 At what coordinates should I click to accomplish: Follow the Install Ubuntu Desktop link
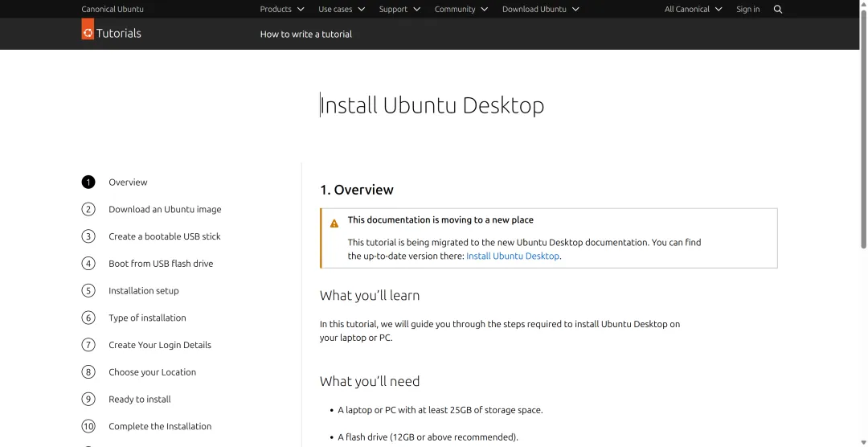(513, 256)
